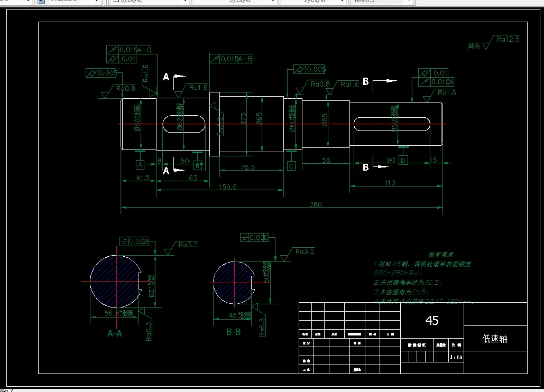Select the '220~250HBW' technical note line
544x392 pixels.
click(x=398, y=273)
